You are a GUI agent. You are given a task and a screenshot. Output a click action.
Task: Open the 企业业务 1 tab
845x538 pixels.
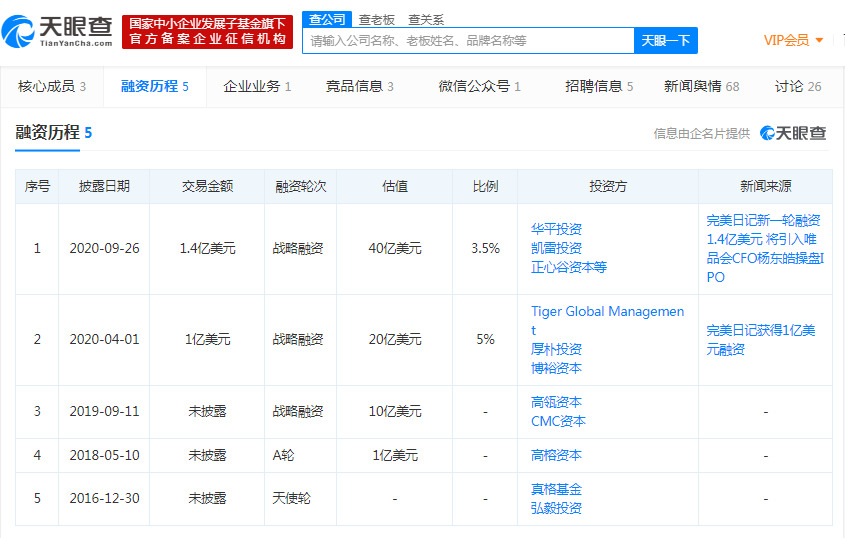click(x=257, y=86)
